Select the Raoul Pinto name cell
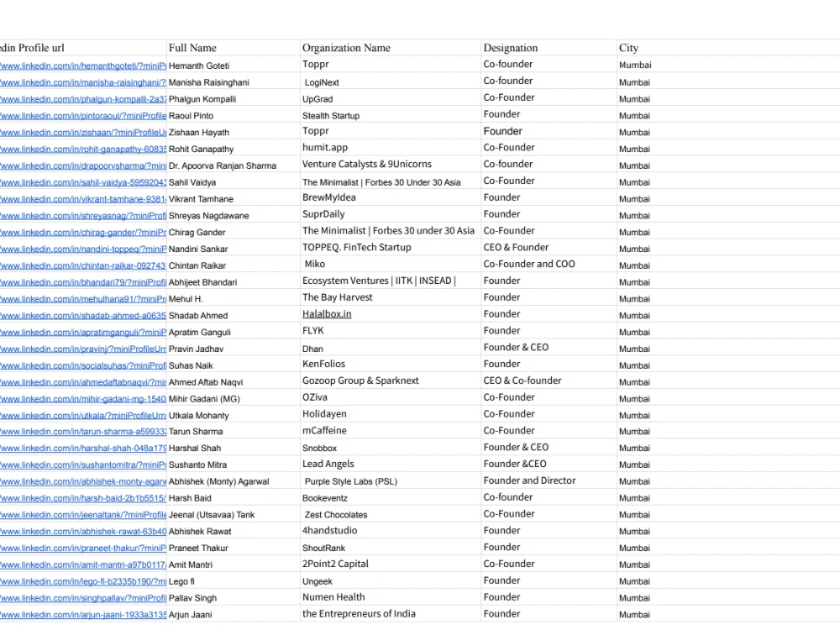Viewport: 840px width, 630px height. click(x=233, y=116)
